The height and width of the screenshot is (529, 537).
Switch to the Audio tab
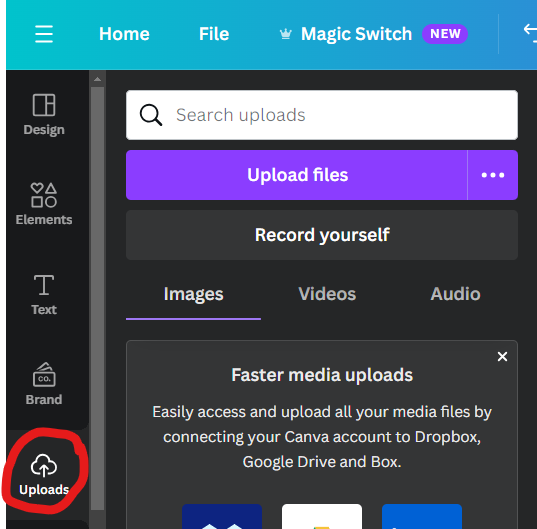455,294
